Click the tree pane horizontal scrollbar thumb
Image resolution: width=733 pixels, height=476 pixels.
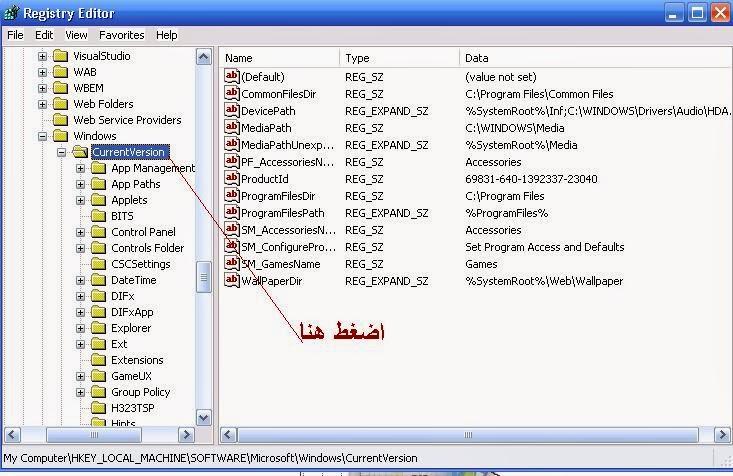pyautogui.click(x=94, y=435)
